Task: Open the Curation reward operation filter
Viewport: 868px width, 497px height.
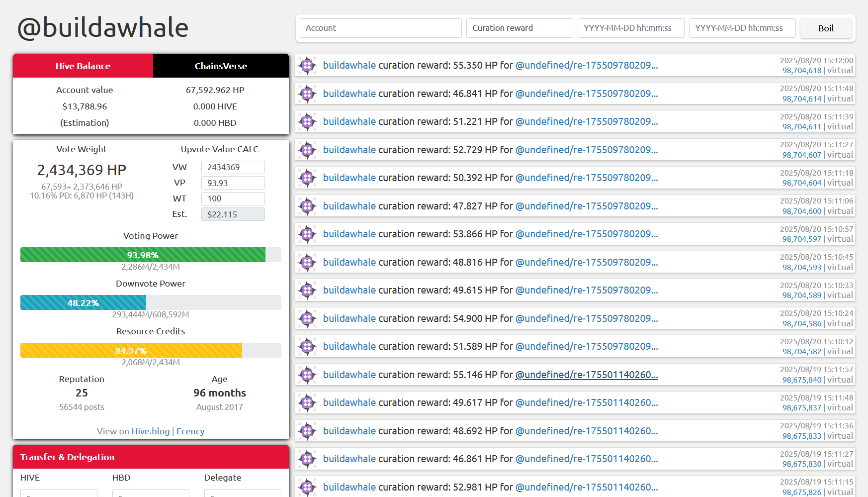Action: point(520,28)
